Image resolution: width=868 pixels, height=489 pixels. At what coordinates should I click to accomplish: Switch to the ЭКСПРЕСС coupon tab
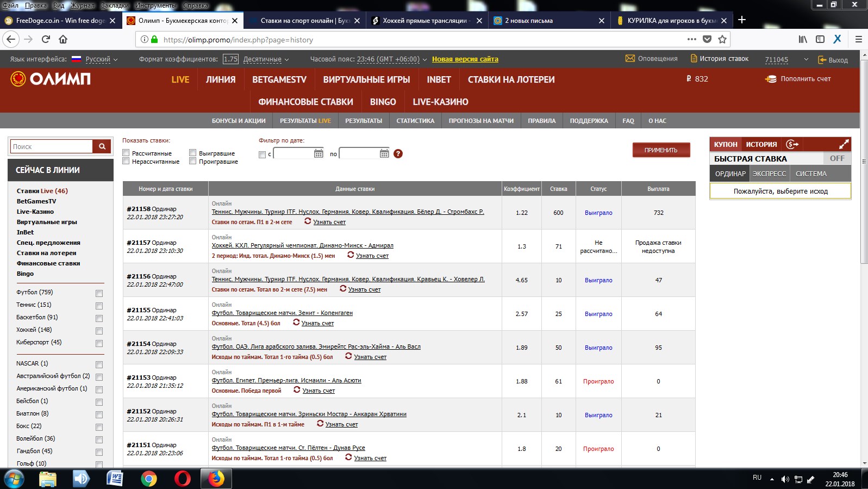769,174
